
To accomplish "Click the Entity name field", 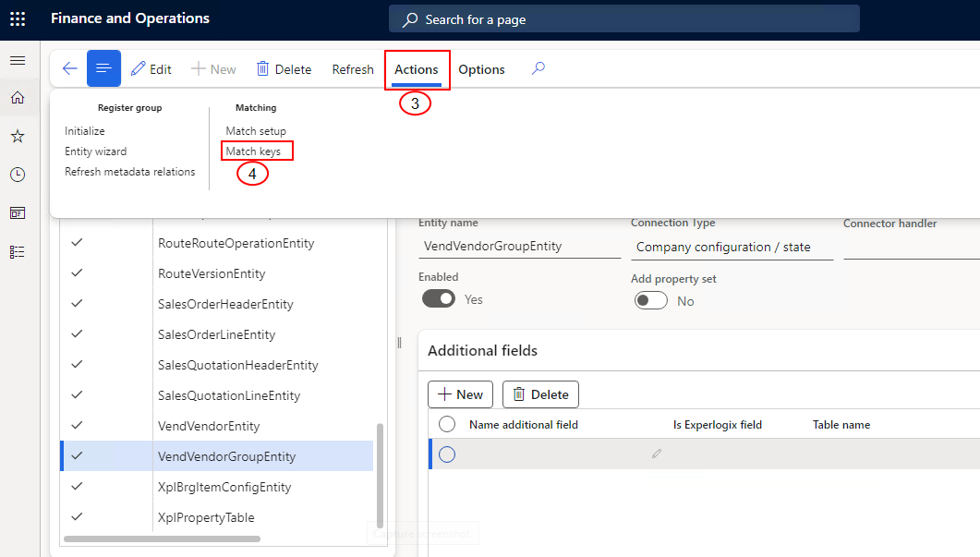I will click(x=519, y=247).
